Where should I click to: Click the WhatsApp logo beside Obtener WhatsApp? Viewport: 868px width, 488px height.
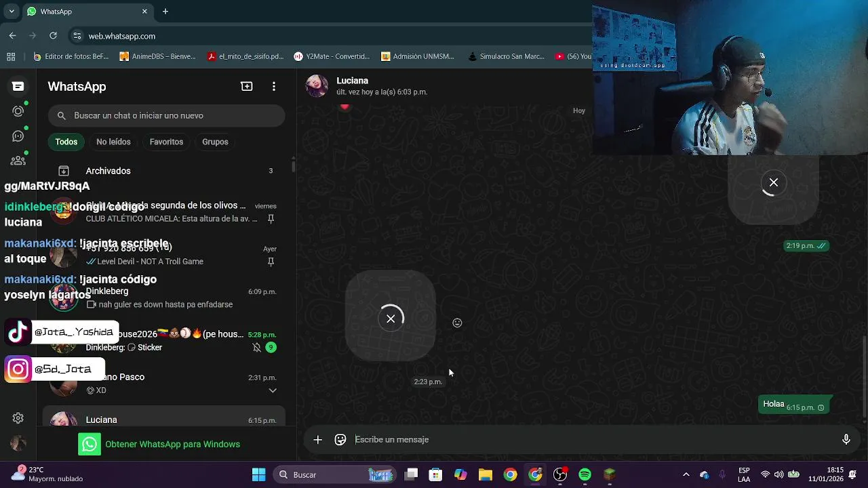point(90,444)
